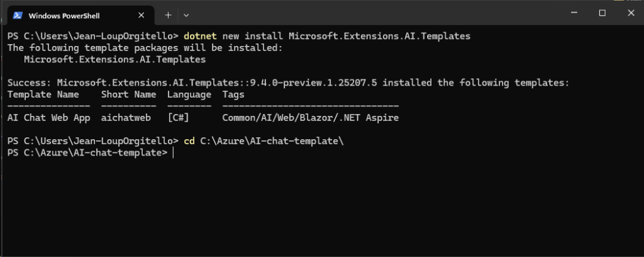Click the yellow dotnet command word
This screenshot has width=644, height=257.
(x=201, y=36)
